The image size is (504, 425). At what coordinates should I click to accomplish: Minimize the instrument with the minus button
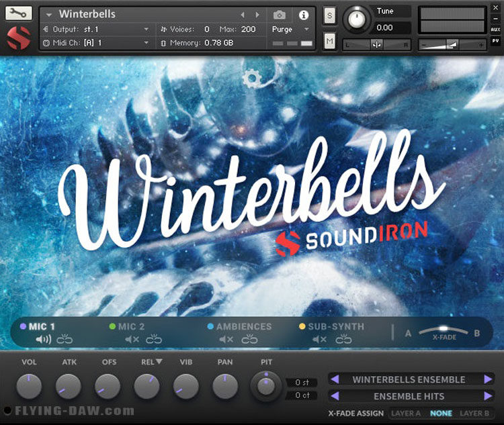pos(495,19)
